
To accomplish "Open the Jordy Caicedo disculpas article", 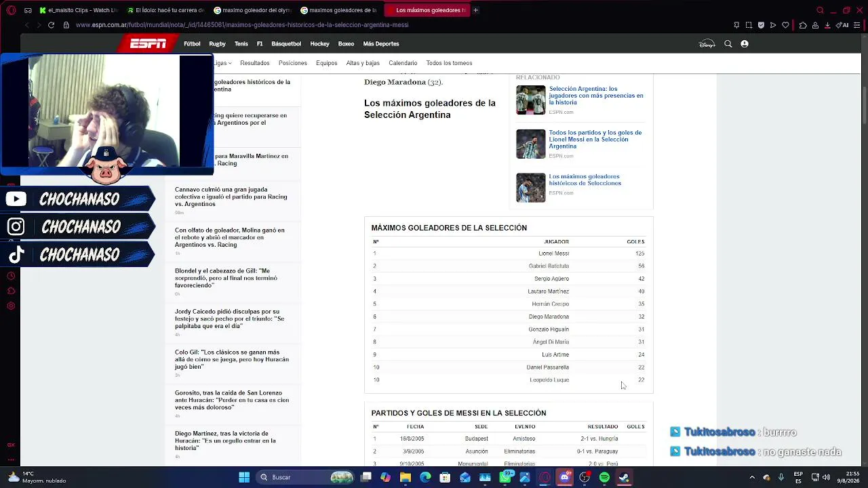I will (x=229, y=319).
